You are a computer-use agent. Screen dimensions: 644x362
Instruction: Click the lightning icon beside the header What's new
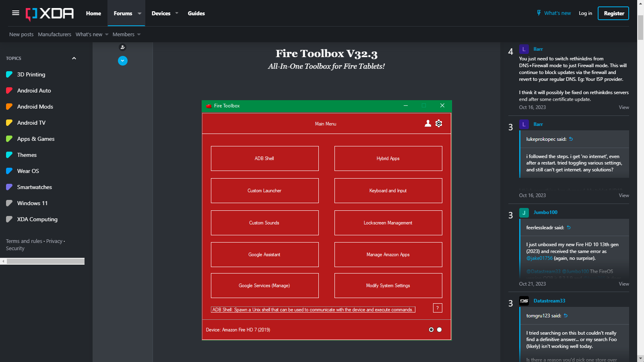pyautogui.click(x=539, y=13)
